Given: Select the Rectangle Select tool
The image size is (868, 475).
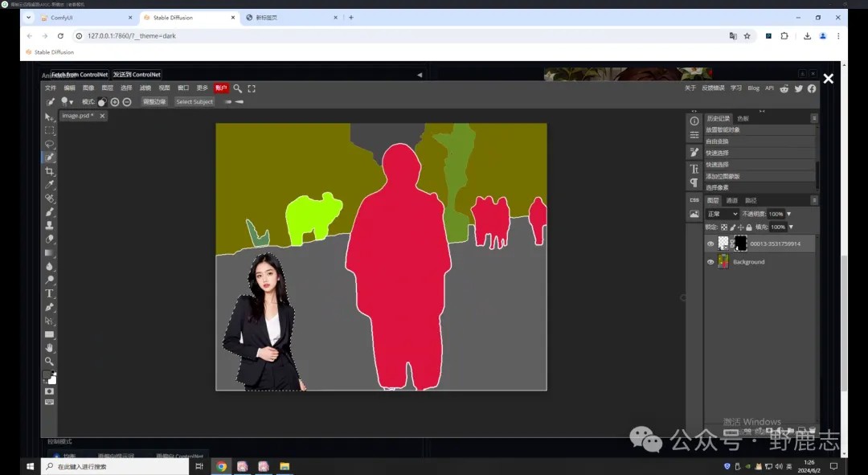Looking at the screenshot, I should (49, 131).
